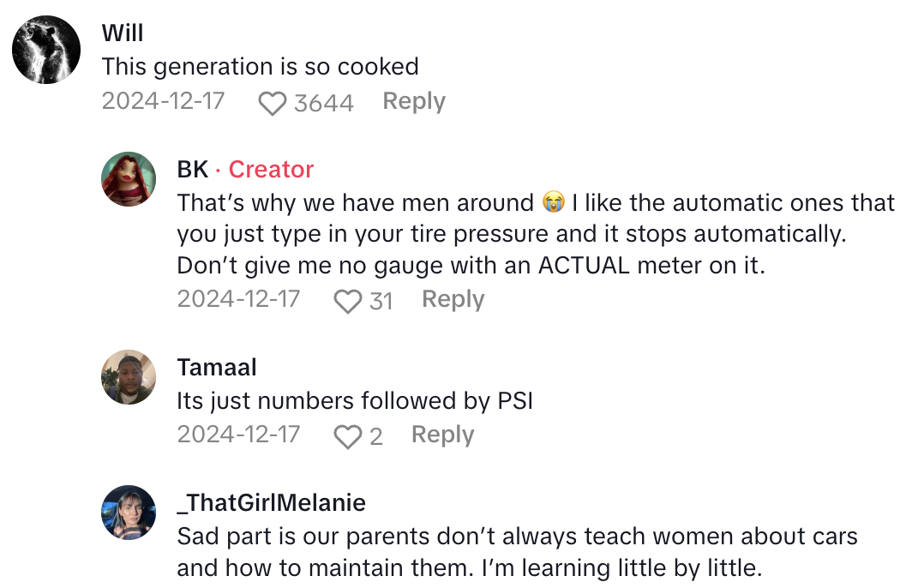Select the 2024-12-17 timestamp under BK's reply

(x=238, y=299)
